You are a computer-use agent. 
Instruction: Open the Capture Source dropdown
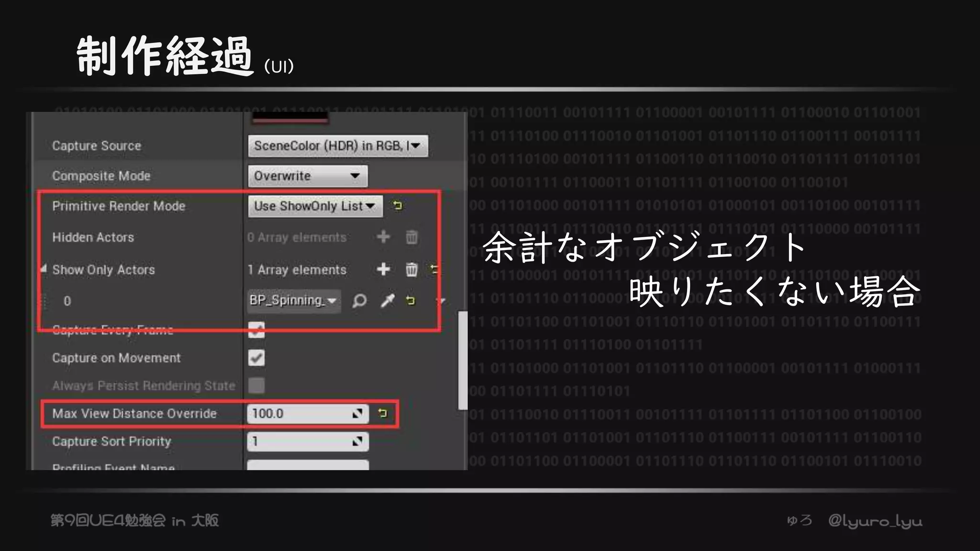pyautogui.click(x=338, y=146)
